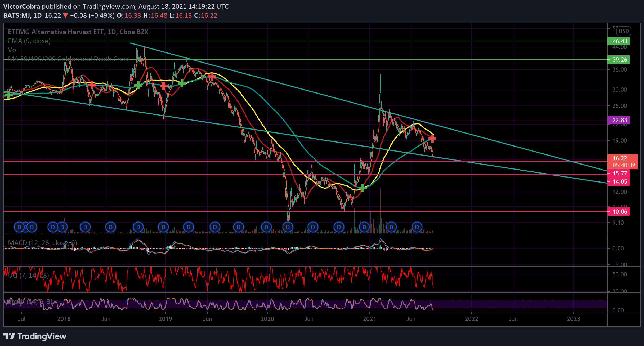Select the 15.77 pink price label
Viewport: 644px width, 346px height.
619,173
